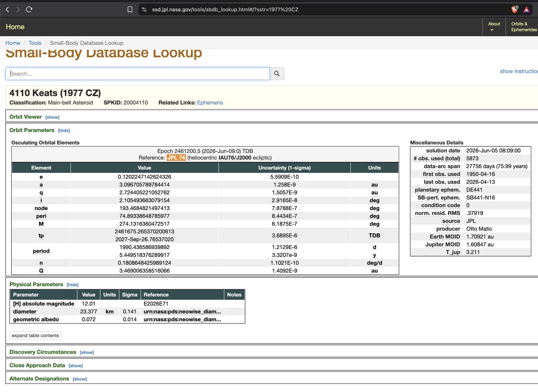Open the Orbits & Ephemerides menu

coord(524,27)
